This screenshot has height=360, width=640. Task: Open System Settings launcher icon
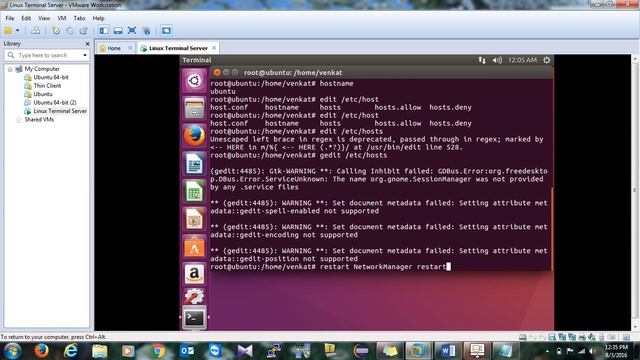194,296
